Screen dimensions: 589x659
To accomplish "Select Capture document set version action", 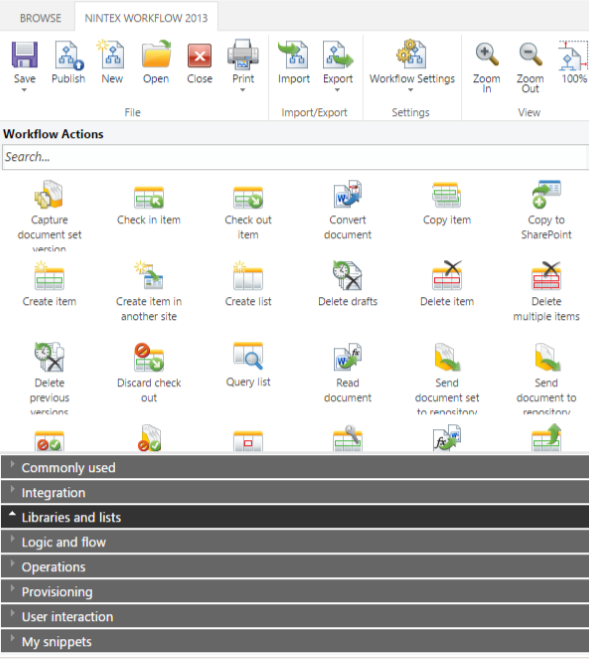I will coord(49,216).
